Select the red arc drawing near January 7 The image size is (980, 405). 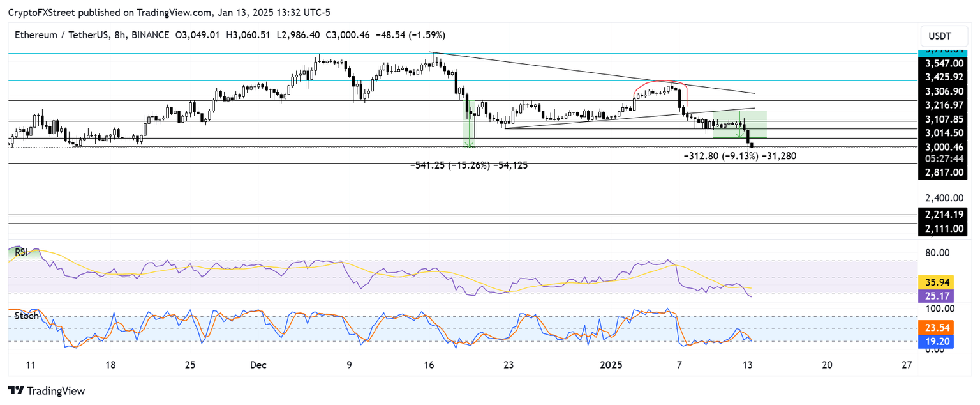click(x=661, y=82)
